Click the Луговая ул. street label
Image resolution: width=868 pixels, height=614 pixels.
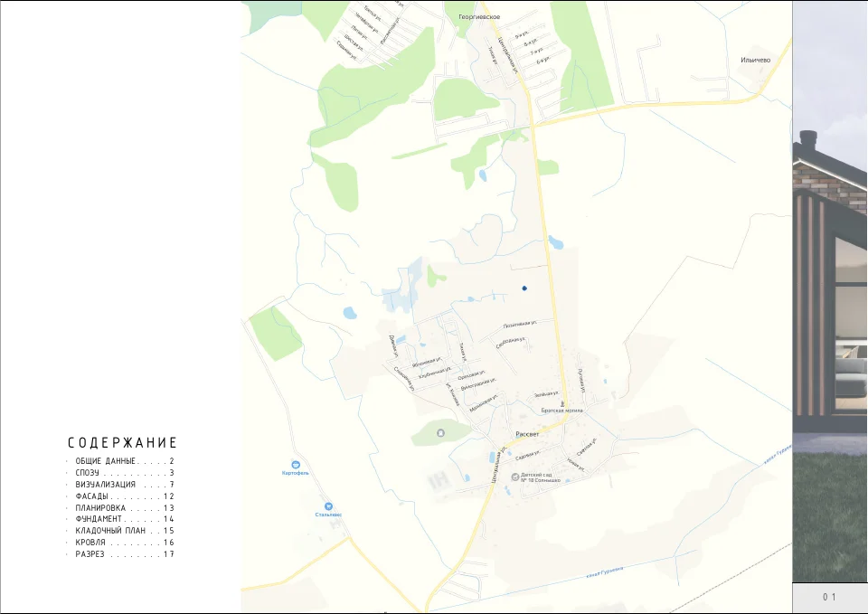point(581,380)
